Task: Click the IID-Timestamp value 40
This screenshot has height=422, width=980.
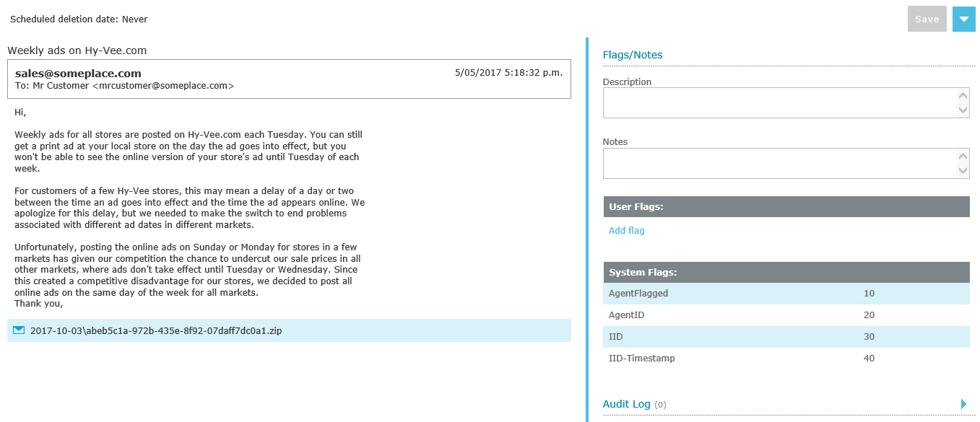Action: (x=869, y=359)
